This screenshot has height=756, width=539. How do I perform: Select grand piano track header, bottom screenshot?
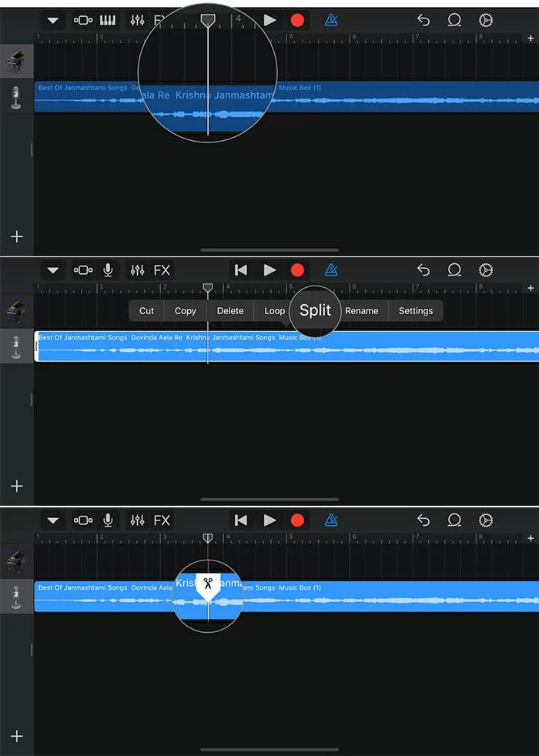(x=16, y=561)
